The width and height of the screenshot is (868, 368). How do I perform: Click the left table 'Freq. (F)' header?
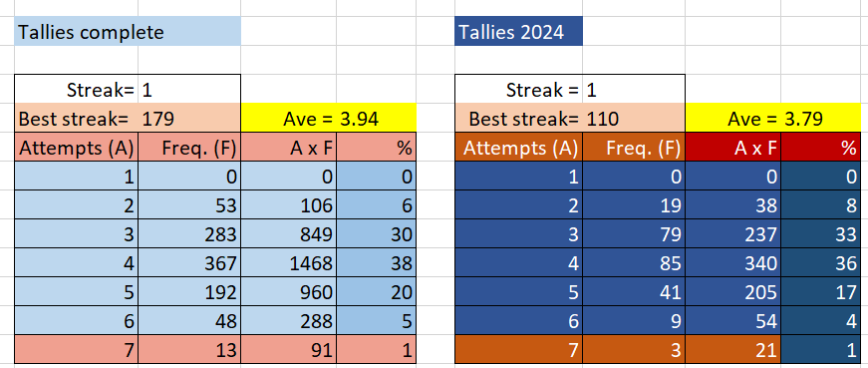189,147
